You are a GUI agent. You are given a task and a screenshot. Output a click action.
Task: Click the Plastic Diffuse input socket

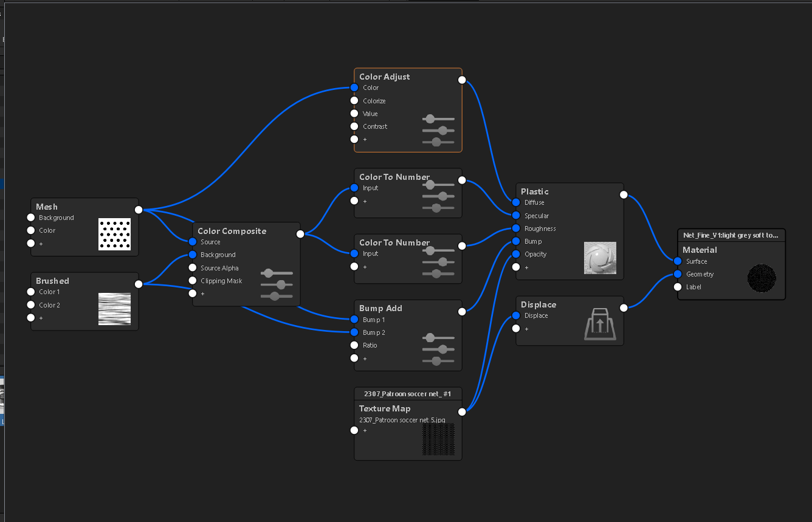point(516,202)
